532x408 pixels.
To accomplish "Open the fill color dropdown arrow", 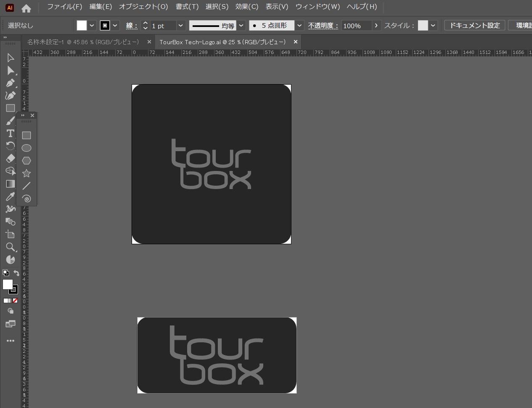I will (x=92, y=26).
